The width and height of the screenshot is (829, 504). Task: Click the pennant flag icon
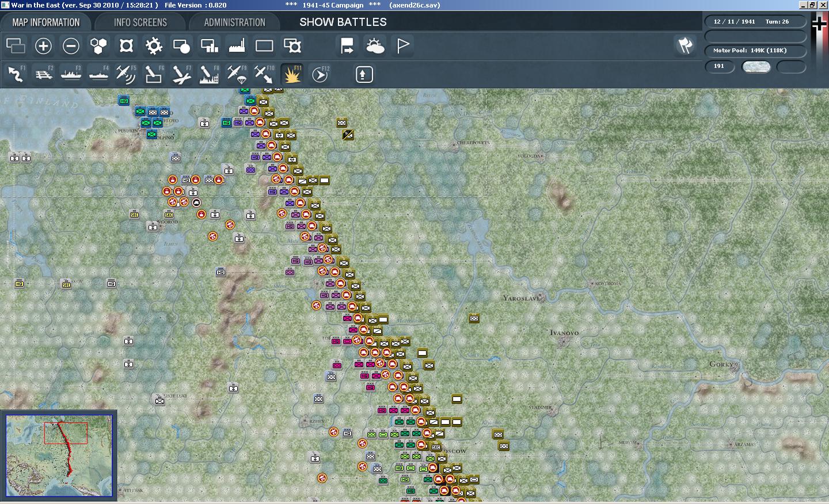tap(402, 46)
